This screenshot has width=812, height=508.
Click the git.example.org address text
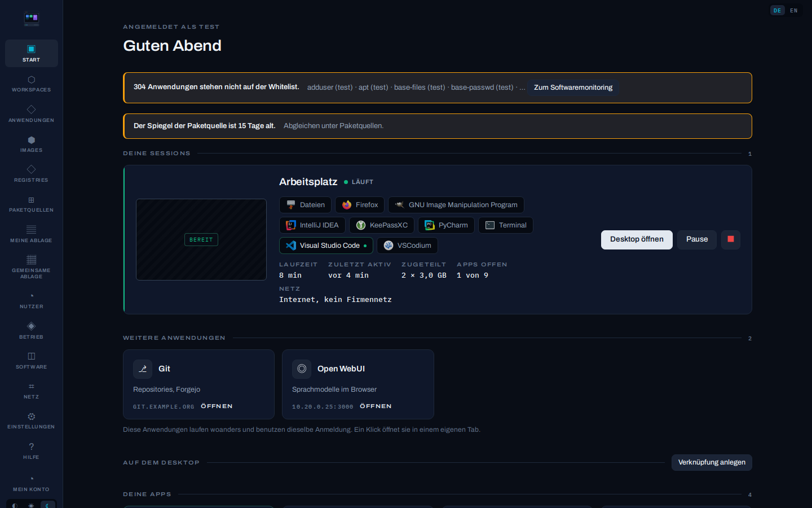[x=164, y=407]
